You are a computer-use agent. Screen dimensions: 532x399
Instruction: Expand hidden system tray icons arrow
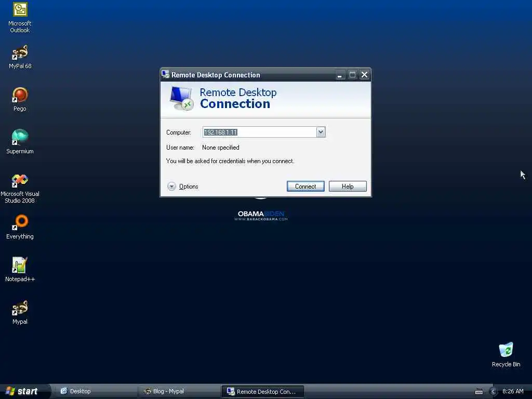494,392
